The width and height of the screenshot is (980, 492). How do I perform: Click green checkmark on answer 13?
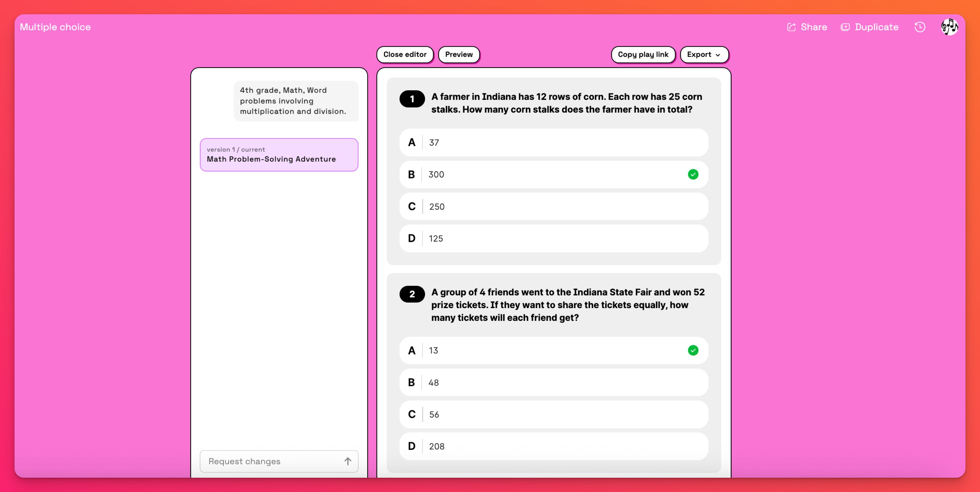pyautogui.click(x=693, y=350)
